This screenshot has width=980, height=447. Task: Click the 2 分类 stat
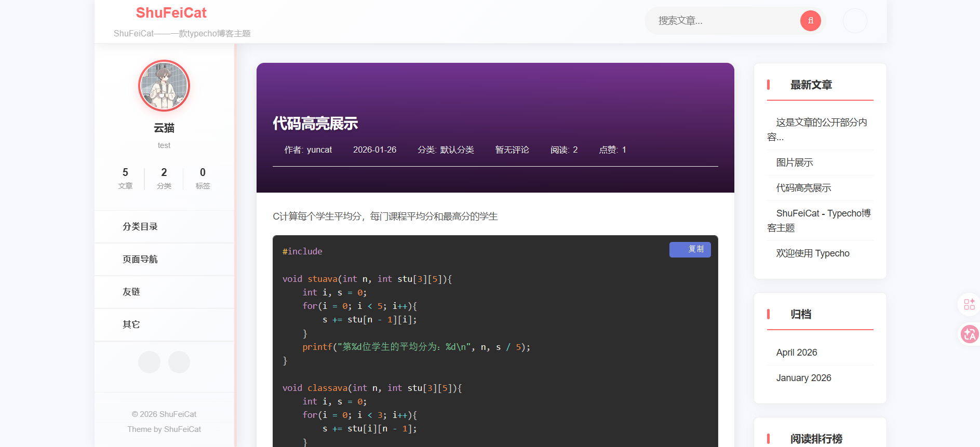coord(164,178)
